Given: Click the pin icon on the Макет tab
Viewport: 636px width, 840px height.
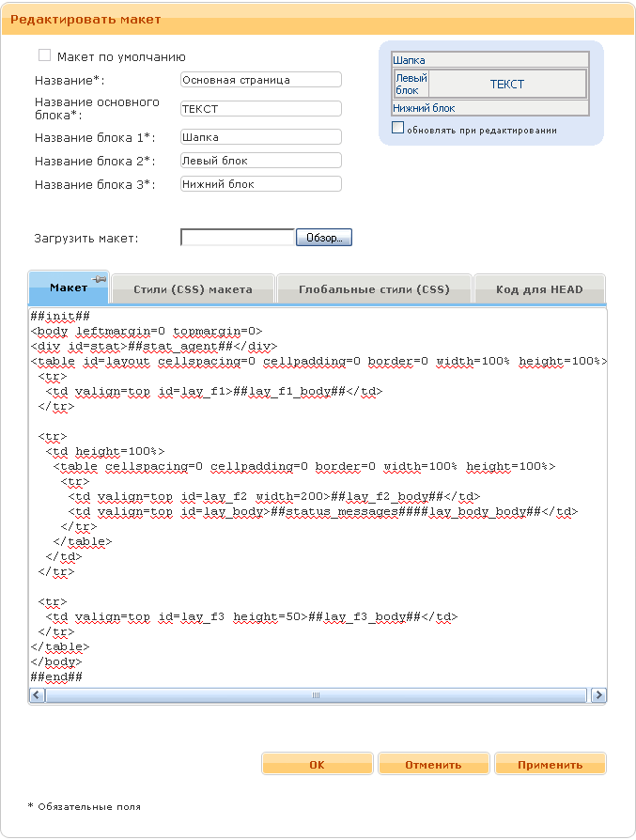Looking at the screenshot, I should (101, 280).
